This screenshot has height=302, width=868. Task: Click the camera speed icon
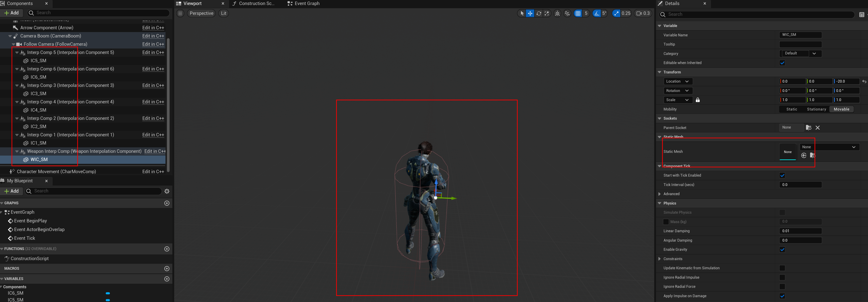(639, 13)
